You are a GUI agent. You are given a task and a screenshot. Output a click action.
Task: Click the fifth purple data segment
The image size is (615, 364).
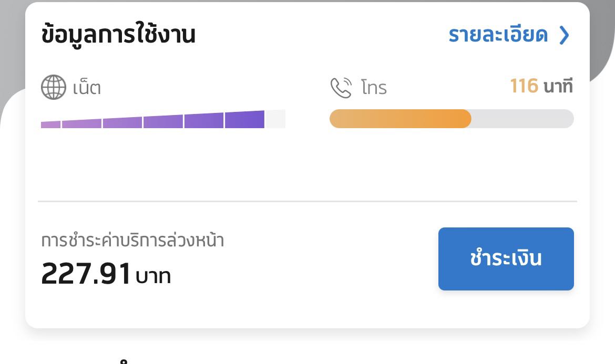click(204, 120)
